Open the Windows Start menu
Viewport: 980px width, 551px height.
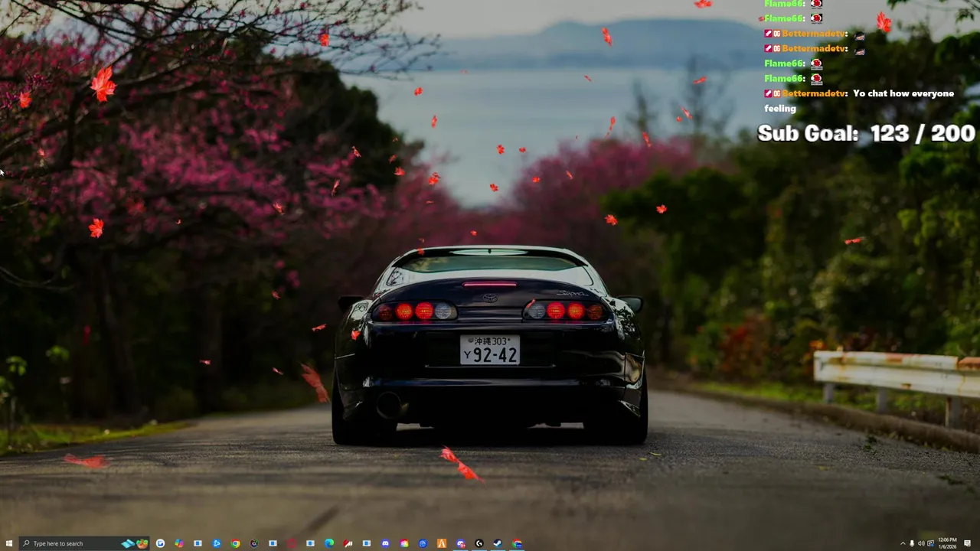[x=8, y=543]
